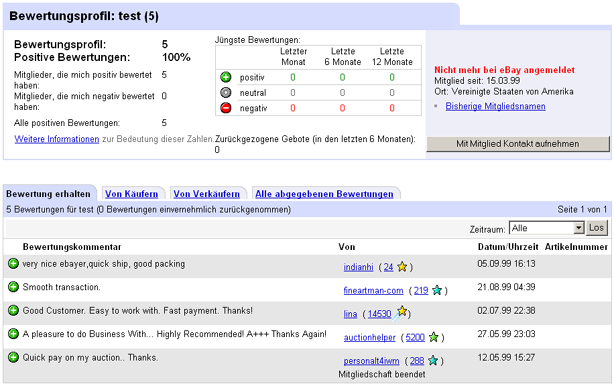Screen dimensions: 614x386
Task: Open member profile link fineartman-com
Action: [373, 291]
